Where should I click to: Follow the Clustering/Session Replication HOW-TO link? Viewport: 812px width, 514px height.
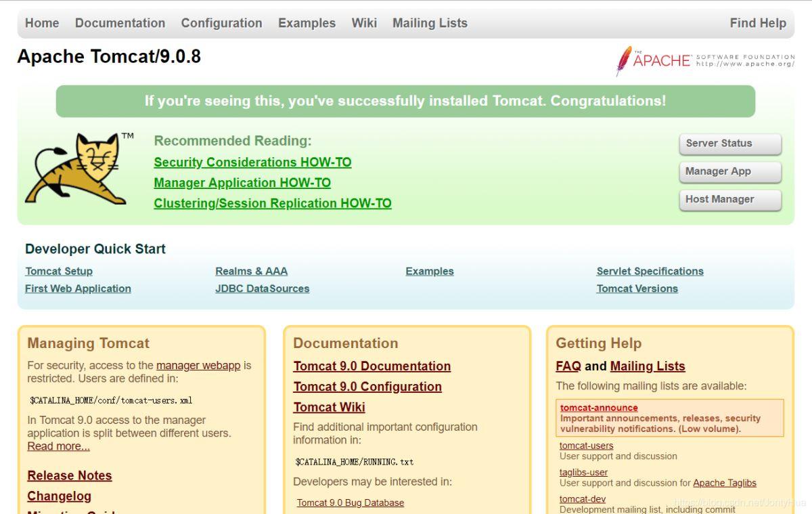point(273,203)
